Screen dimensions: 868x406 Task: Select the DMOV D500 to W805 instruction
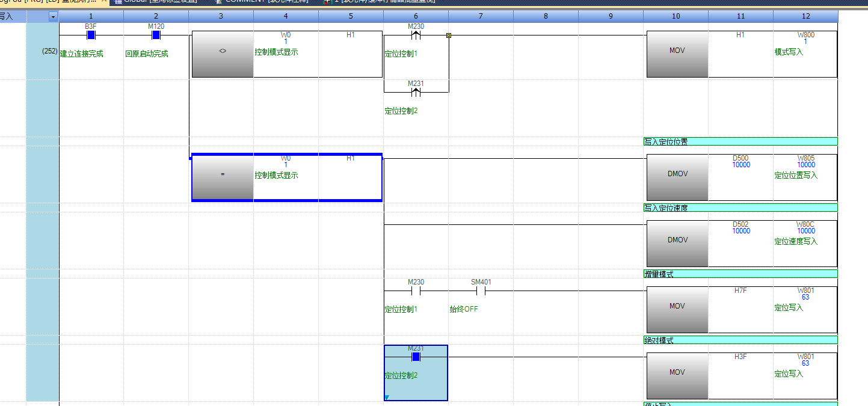pyautogui.click(x=677, y=177)
